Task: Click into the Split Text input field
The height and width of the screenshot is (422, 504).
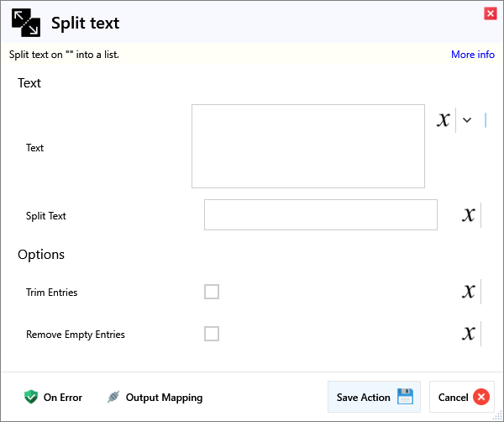Action: (320, 214)
